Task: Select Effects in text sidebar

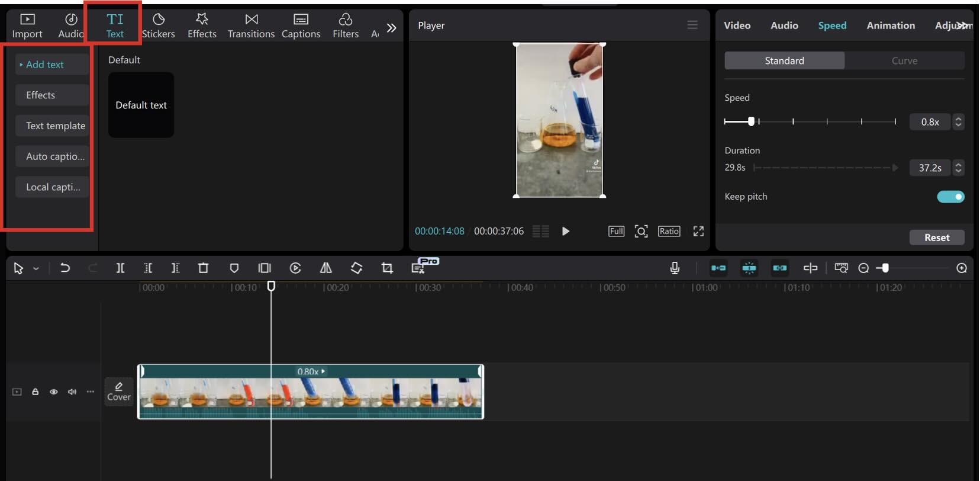Action: tap(52, 95)
